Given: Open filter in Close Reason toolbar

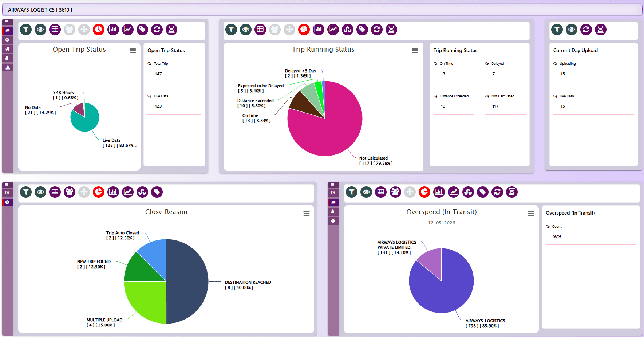Looking at the screenshot, I should [26, 192].
